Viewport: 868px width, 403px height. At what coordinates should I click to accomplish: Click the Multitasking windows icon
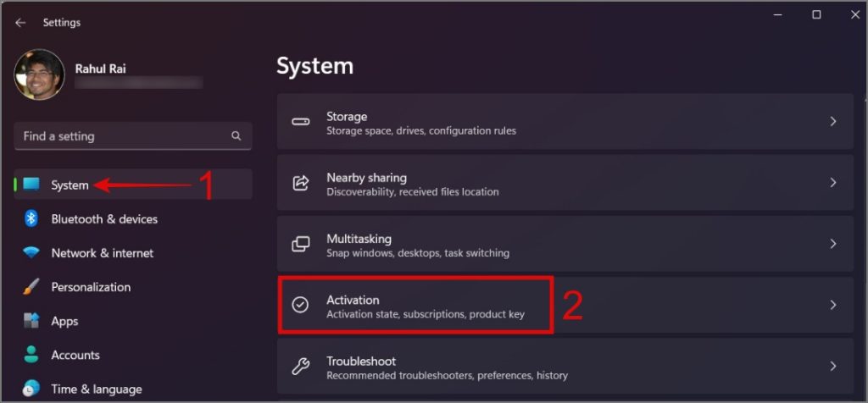click(x=301, y=244)
